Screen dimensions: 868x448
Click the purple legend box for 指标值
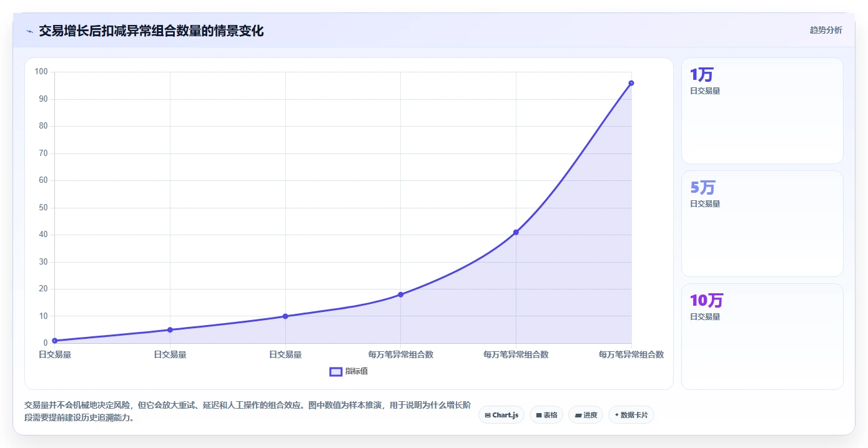(x=335, y=371)
